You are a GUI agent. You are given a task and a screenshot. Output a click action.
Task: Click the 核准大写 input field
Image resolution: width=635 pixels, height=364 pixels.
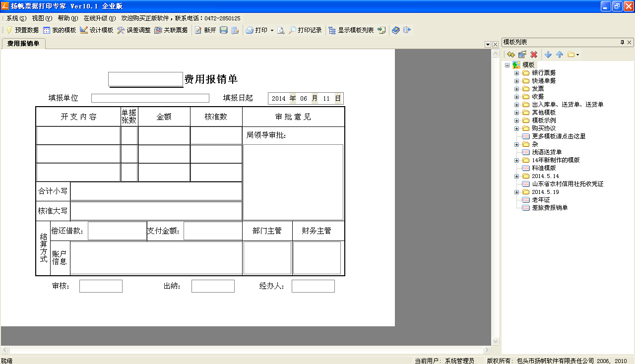tap(156, 211)
